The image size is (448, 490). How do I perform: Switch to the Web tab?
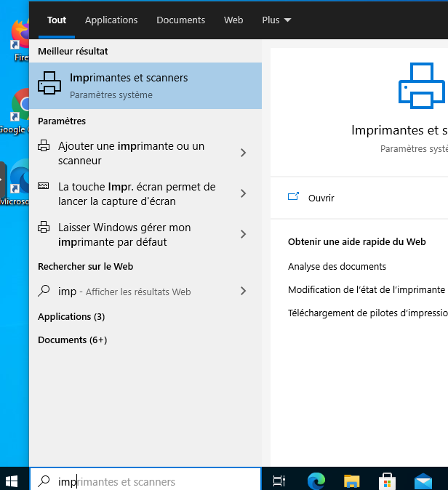233,20
